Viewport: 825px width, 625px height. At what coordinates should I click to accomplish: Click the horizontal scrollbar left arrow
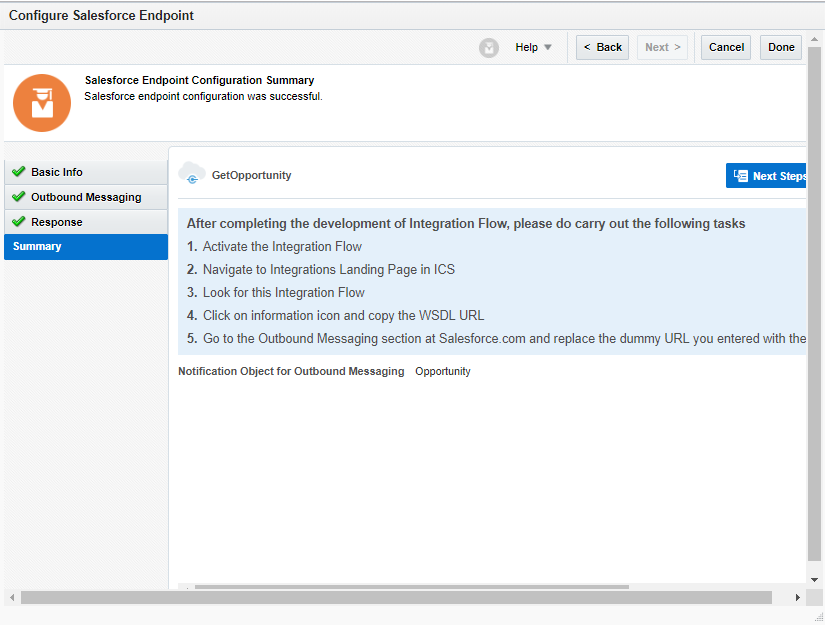pos(12,598)
